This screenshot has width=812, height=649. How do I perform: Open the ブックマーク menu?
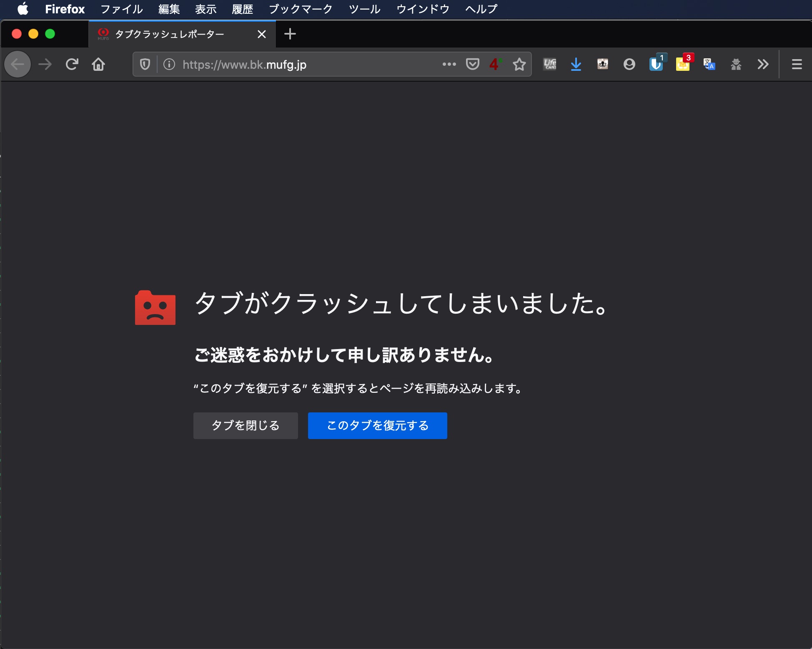click(x=301, y=9)
